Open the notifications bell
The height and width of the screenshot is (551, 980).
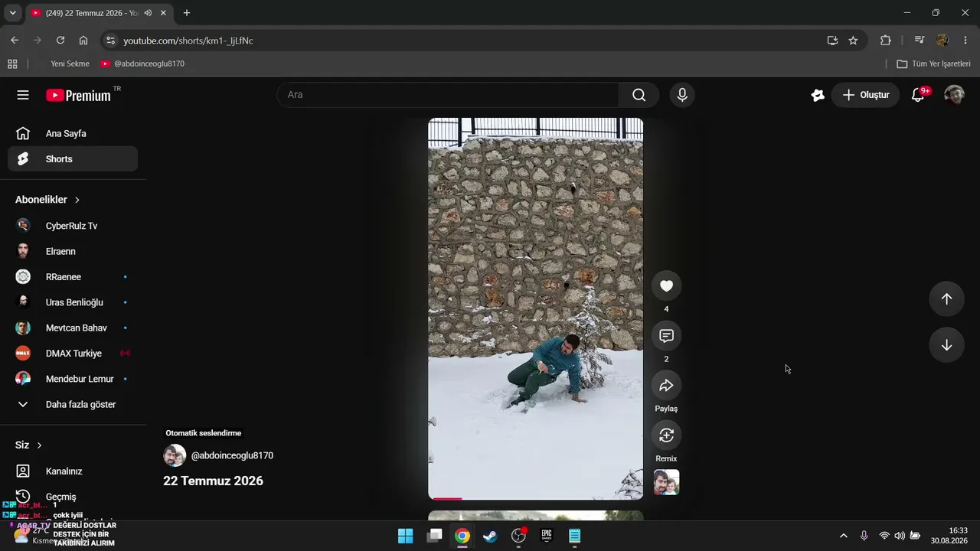(x=918, y=95)
